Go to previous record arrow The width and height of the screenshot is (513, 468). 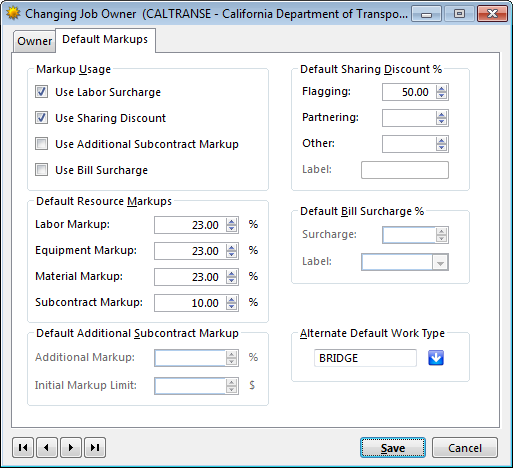tap(47, 447)
